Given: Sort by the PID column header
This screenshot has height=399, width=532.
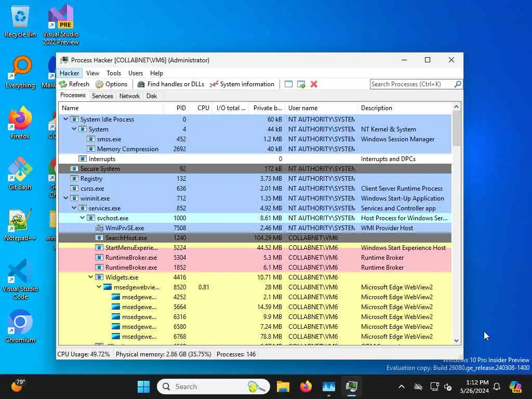Looking at the screenshot, I should 176,108.
